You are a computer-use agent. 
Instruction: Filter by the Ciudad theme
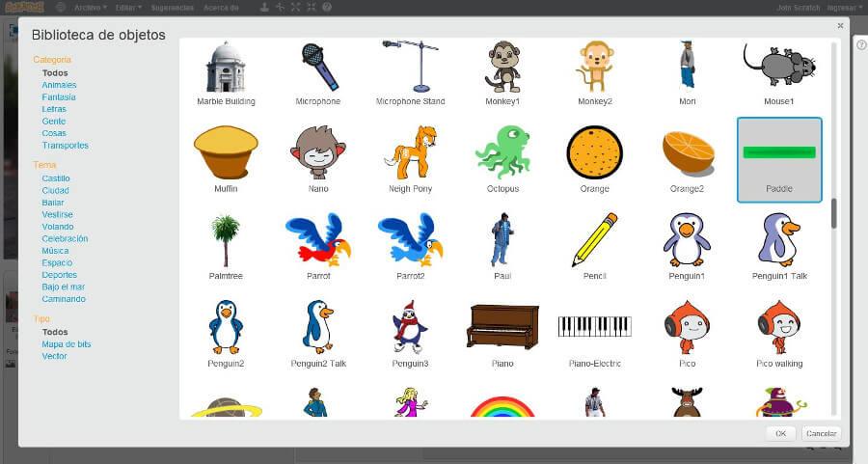[x=55, y=190]
